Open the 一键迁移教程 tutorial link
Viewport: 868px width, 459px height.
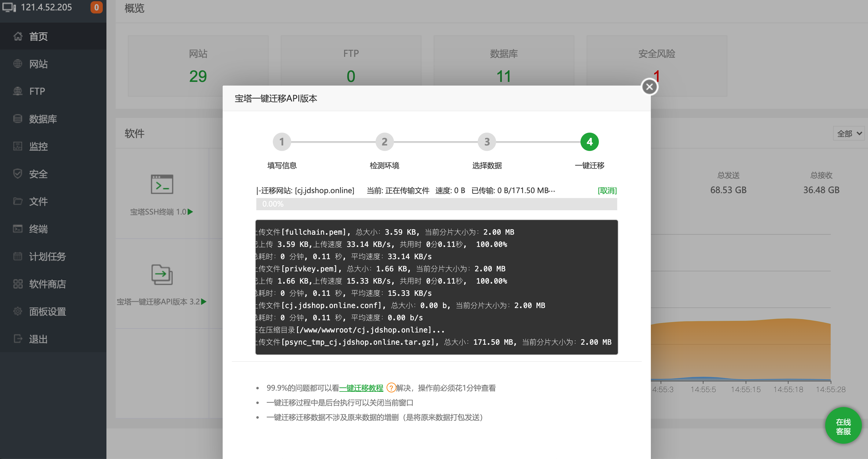(361, 388)
